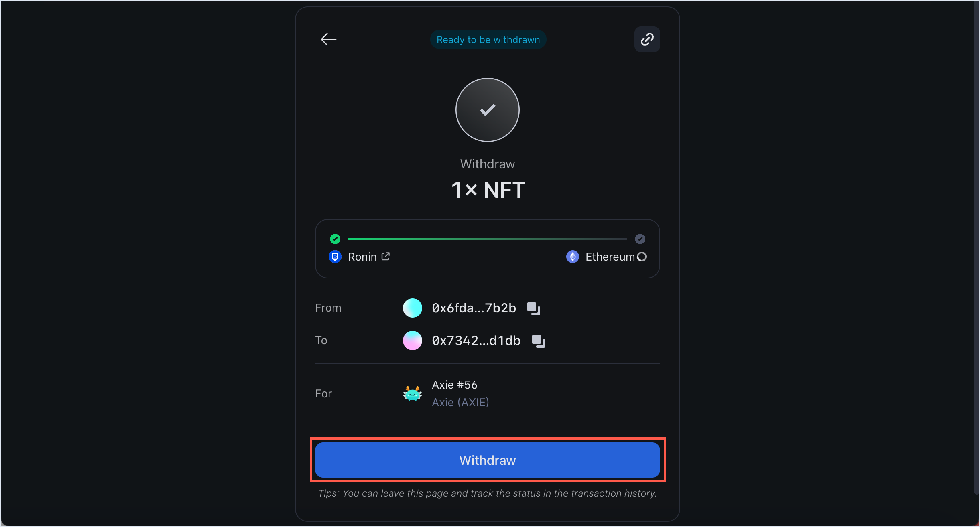980x527 pixels.
Task: Click the checkmark status circle above Withdraw
Action: [487, 110]
